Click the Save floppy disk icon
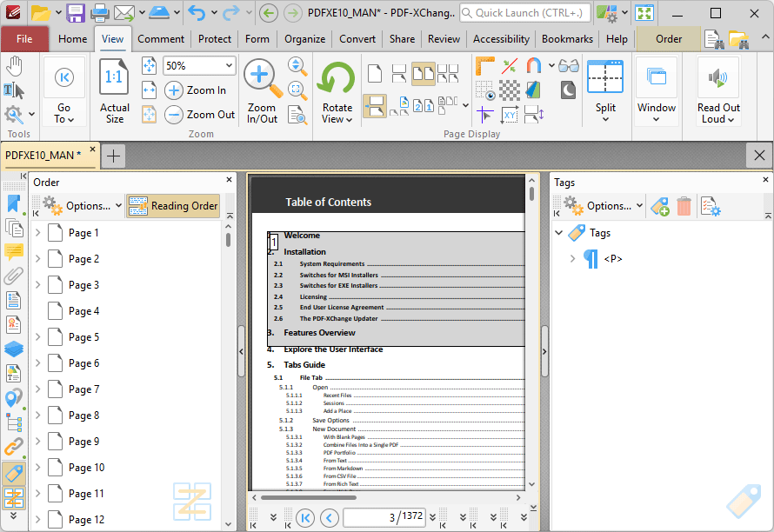 tap(76, 13)
